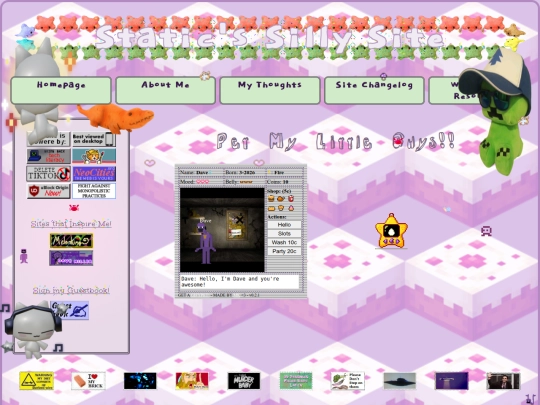Open the purple site banner under Melonking
This screenshot has height=405, width=540.
(71, 258)
